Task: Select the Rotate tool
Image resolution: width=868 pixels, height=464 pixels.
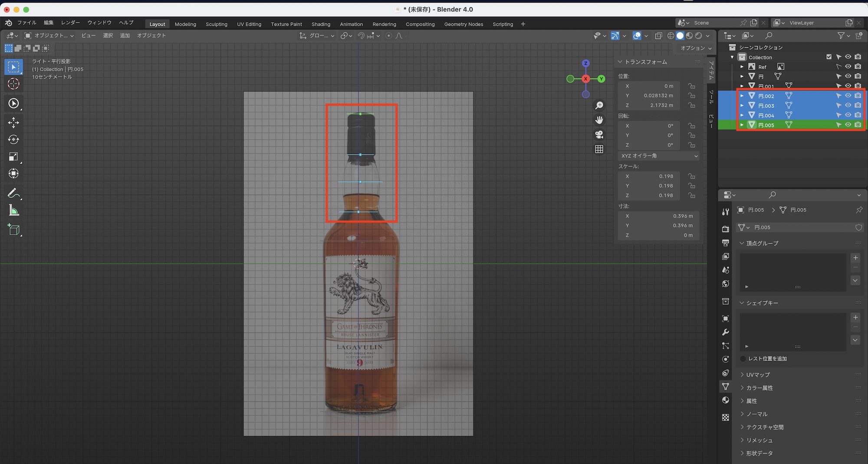Action: pyautogui.click(x=13, y=139)
